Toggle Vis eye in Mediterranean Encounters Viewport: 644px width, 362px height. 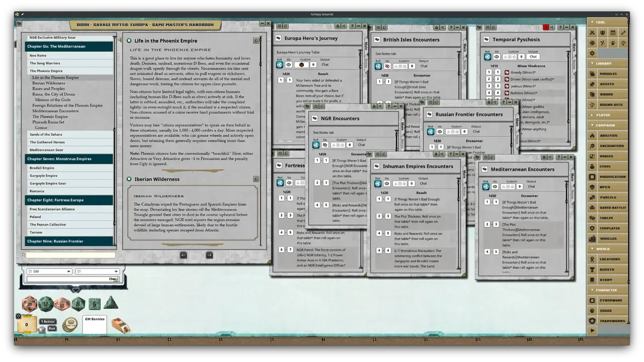click(x=495, y=187)
